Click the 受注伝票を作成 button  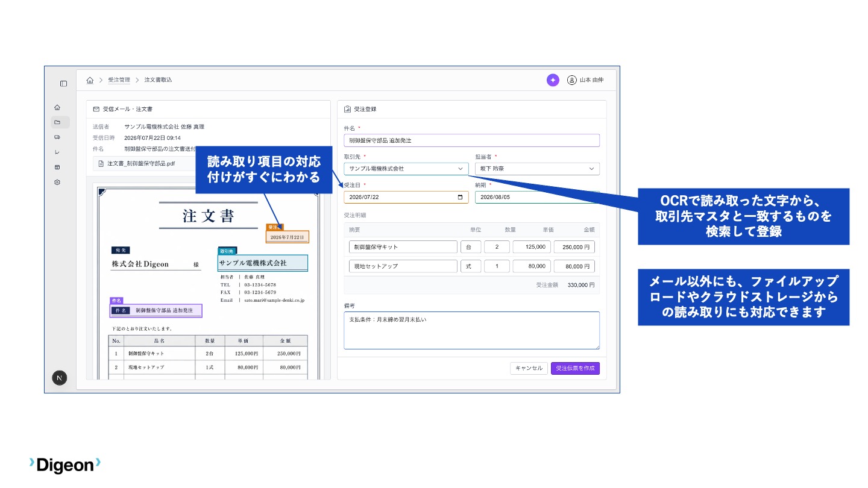tap(575, 368)
